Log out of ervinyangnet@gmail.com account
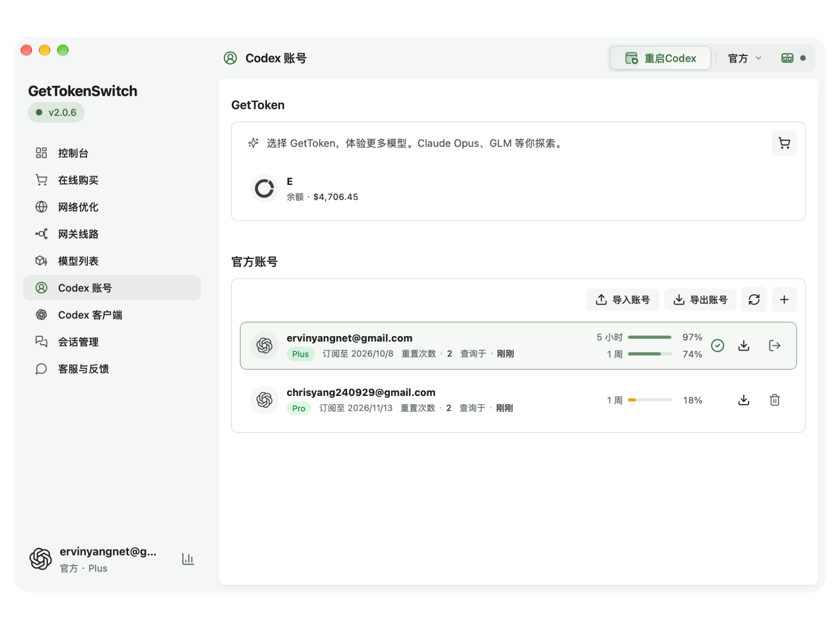The height and width of the screenshot is (630, 840). tap(774, 346)
